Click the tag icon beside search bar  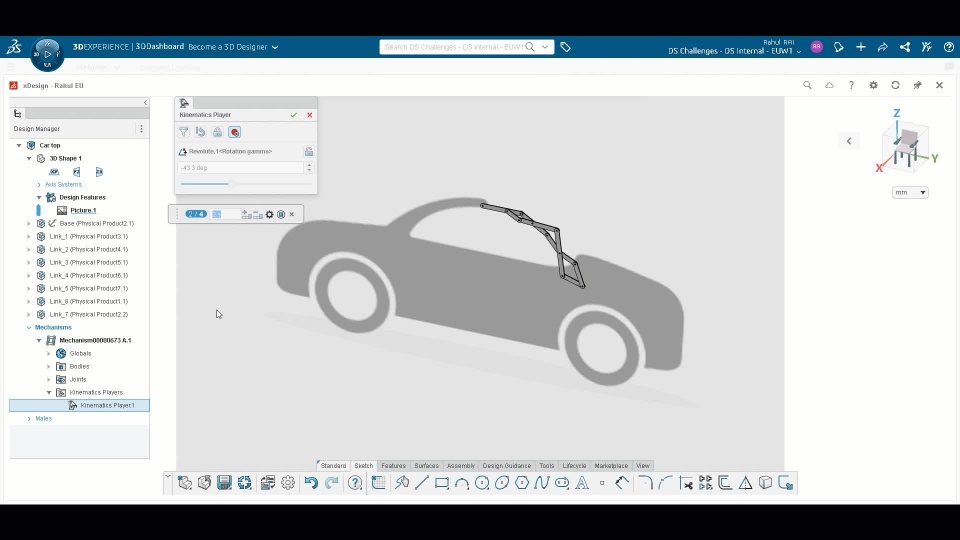[x=565, y=47]
